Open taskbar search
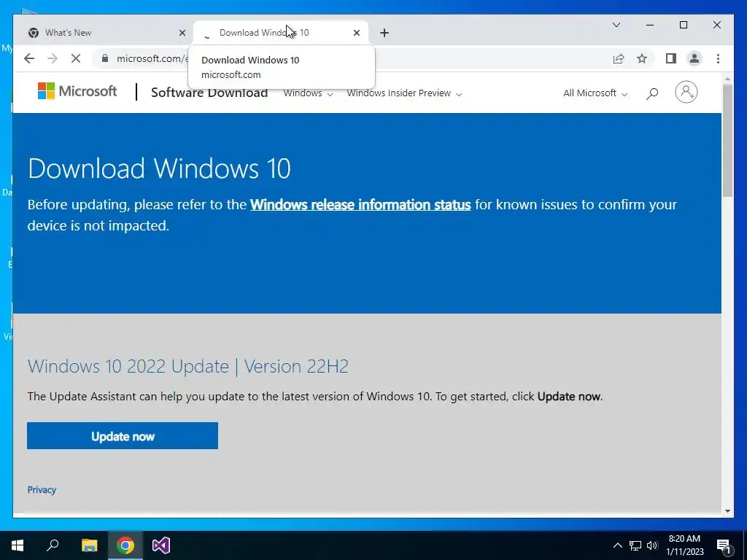747x560 pixels. [x=53, y=545]
